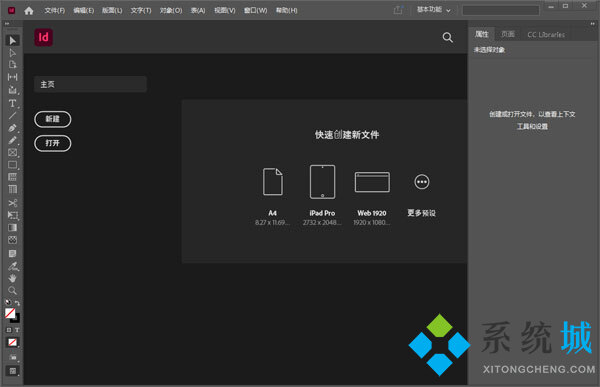The image size is (600, 387).
Task: Toggle formatting affects text
Action: coord(17,330)
